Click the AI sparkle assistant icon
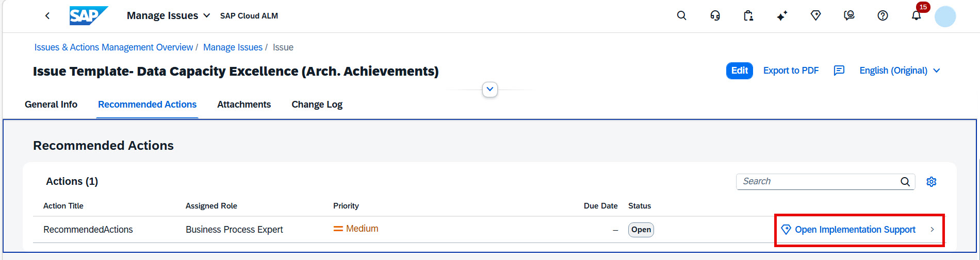 pos(782,16)
